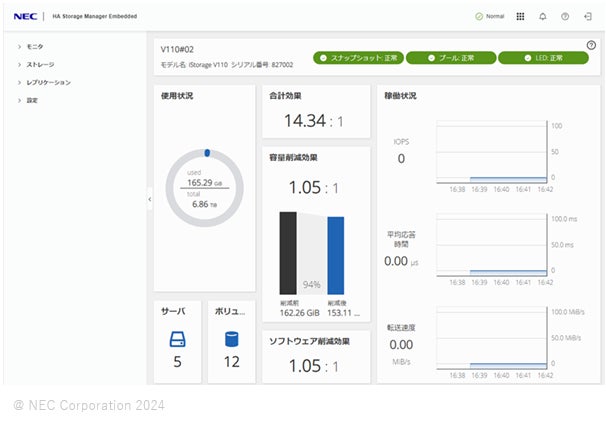Click the Normal status check icon
The height and width of the screenshot is (427, 606).
pyautogui.click(x=479, y=16)
